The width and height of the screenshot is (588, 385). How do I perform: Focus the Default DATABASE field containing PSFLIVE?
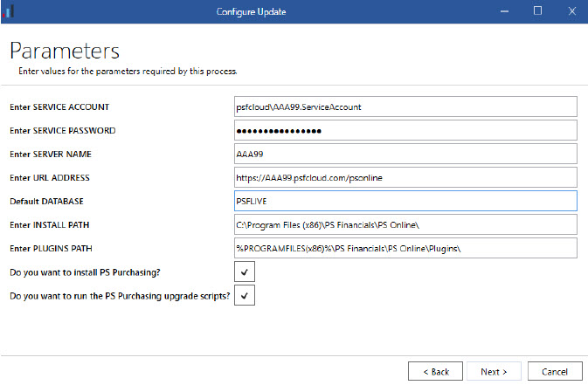405,201
